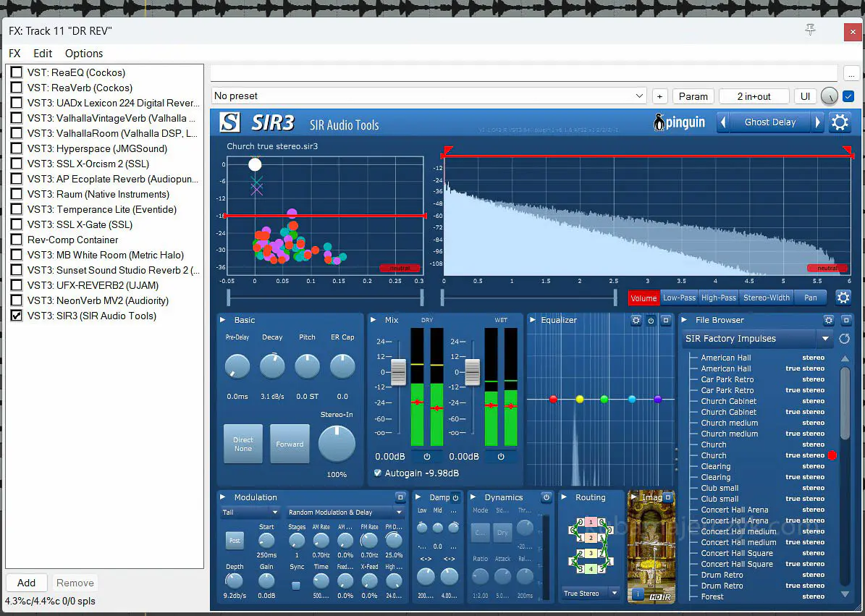The width and height of the screenshot is (865, 616).
Task: Uncheck the Autogain checkbox
Action: click(x=378, y=473)
